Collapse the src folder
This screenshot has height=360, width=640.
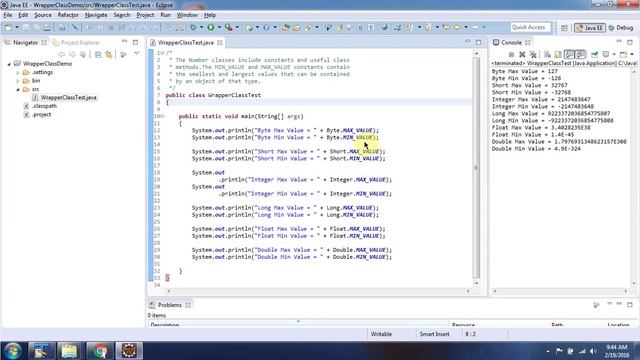point(18,89)
